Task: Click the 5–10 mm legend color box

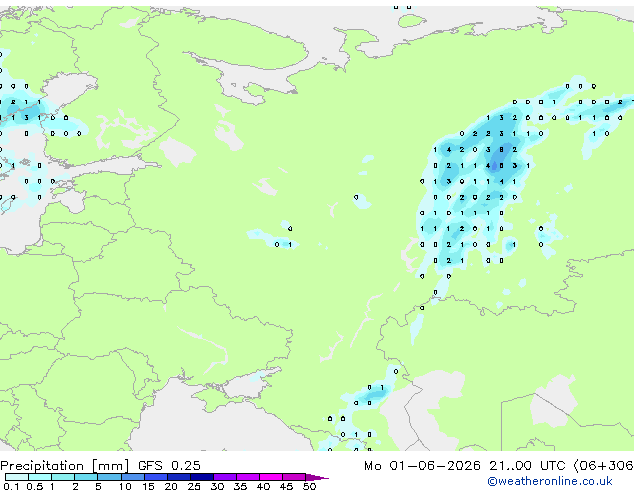Action: 109,477
